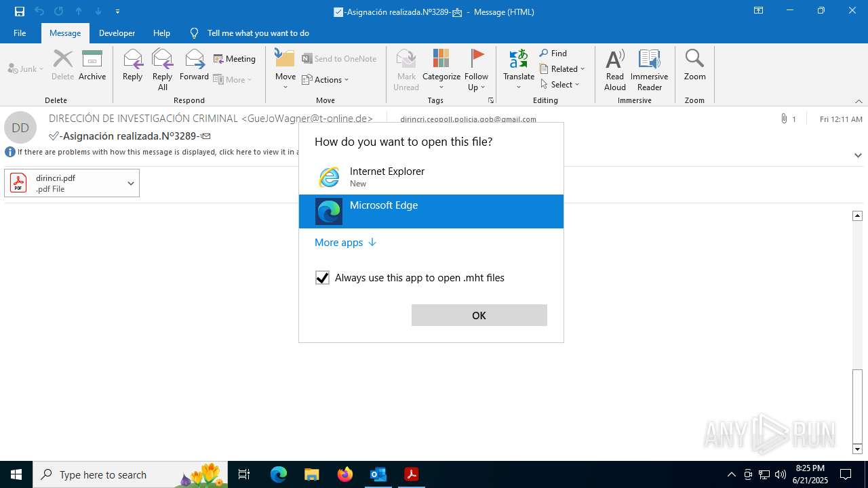
Task: Choose Internet Explorer to open file
Action: 431,177
